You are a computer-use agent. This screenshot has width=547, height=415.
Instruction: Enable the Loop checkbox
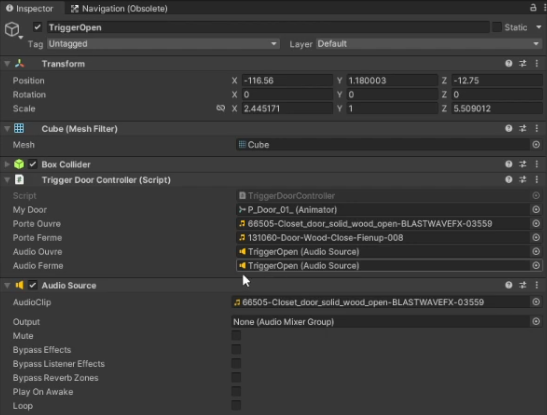(x=236, y=405)
